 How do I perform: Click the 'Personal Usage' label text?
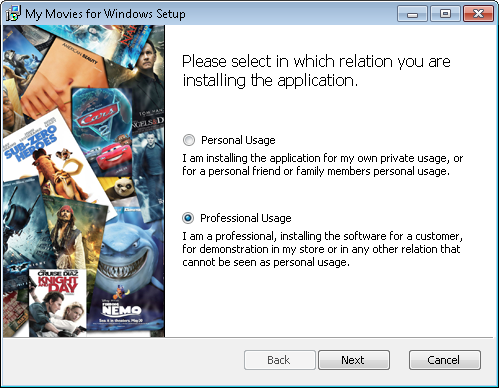tap(238, 140)
